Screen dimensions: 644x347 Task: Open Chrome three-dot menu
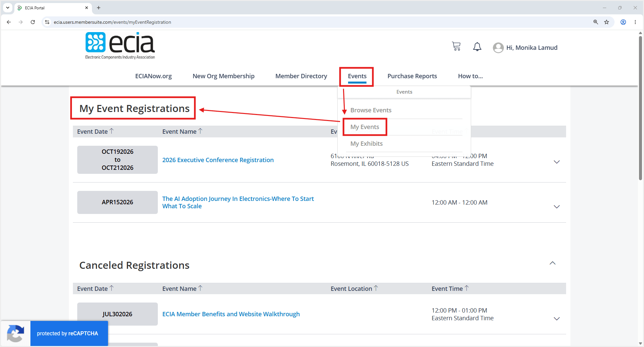(x=635, y=22)
